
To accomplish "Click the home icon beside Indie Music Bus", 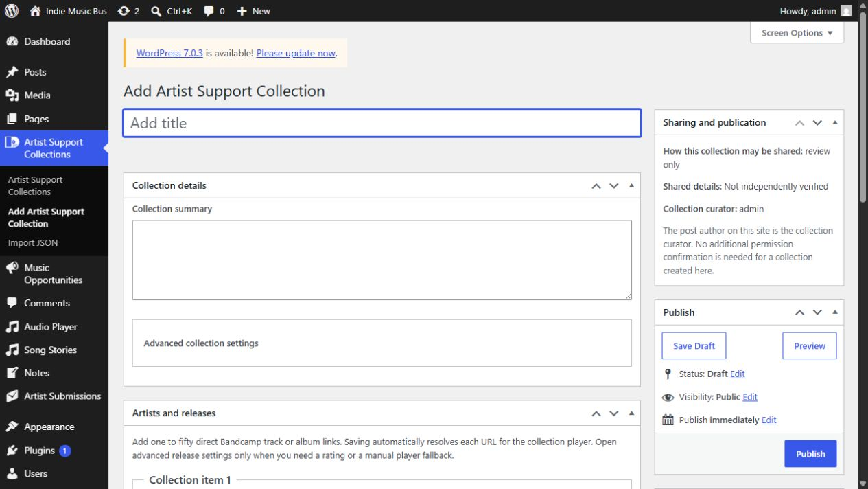I will tap(36, 11).
